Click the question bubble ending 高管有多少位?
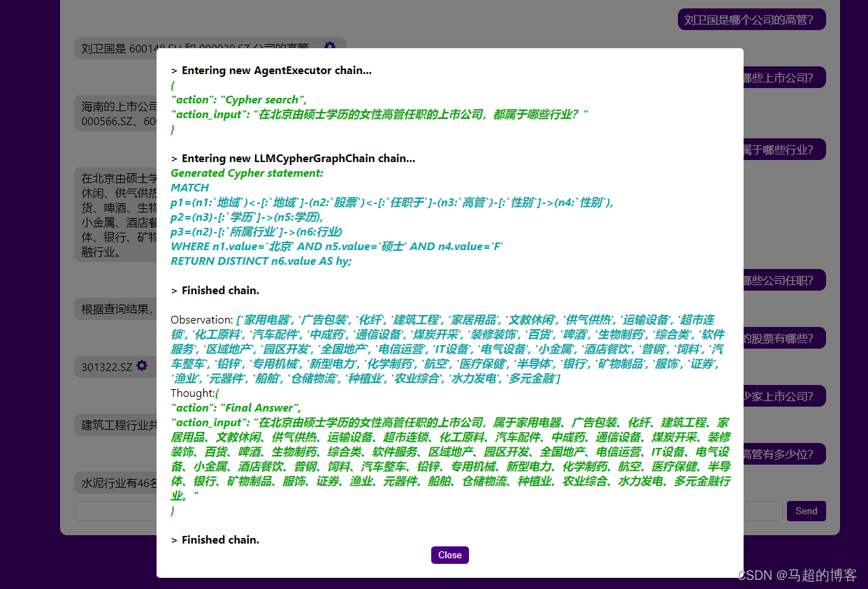This screenshot has height=589, width=868. click(784, 454)
